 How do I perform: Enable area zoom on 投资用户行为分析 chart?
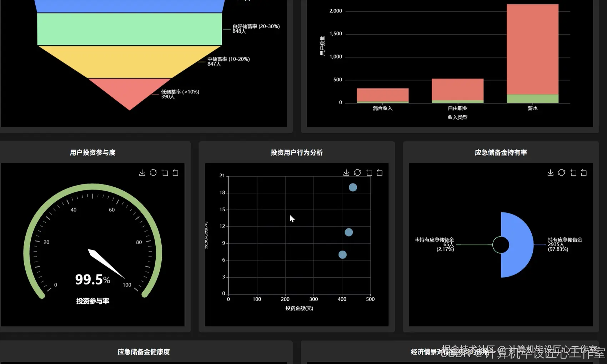[x=369, y=173]
